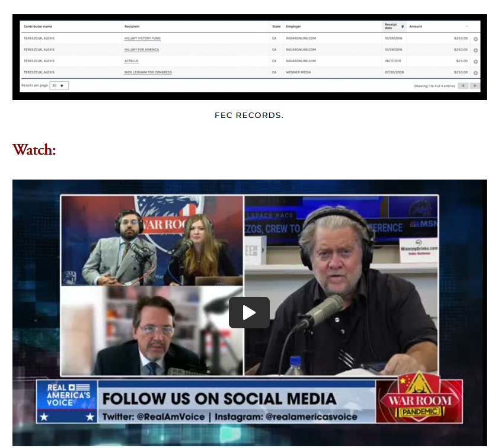The height and width of the screenshot is (448, 501).
Task: Open the ActBlue recipient link
Action: (x=131, y=61)
